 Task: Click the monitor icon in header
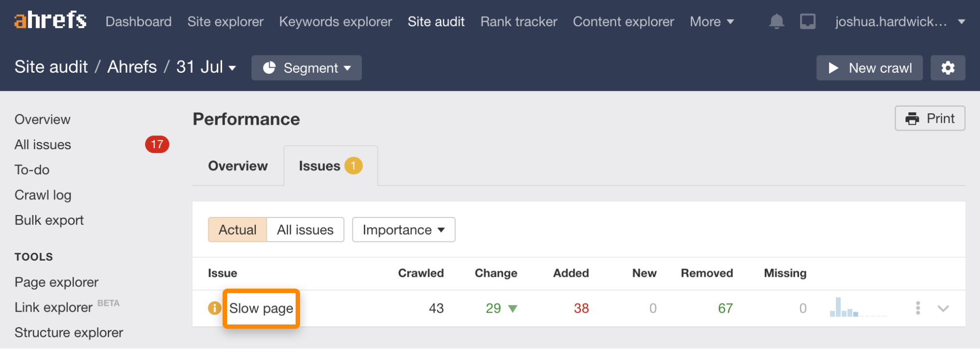(807, 22)
